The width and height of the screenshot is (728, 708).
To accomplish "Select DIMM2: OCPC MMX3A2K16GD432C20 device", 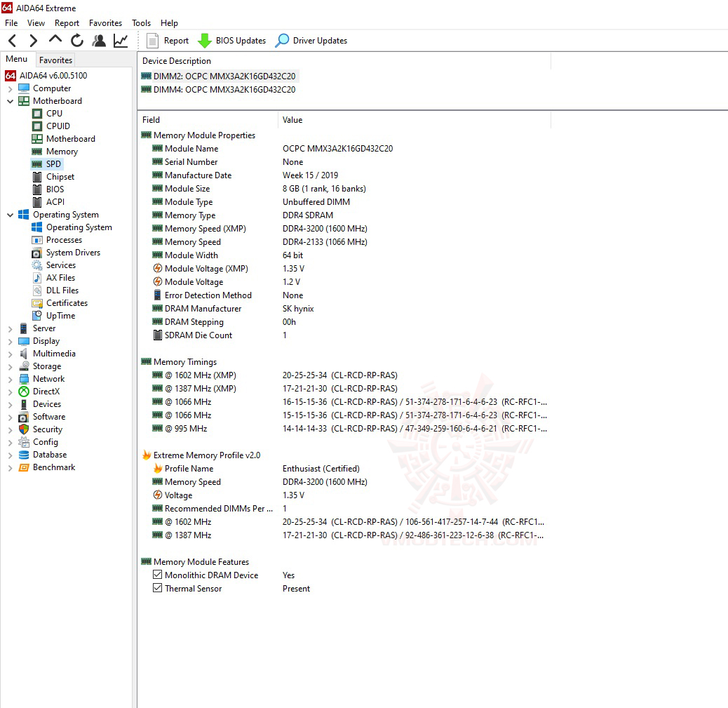I will [x=219, y=76].
